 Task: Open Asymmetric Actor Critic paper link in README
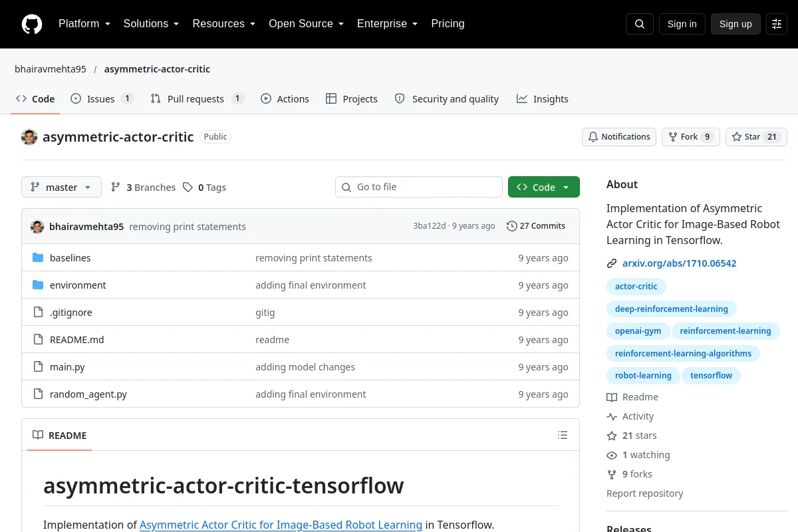(281, 525)
